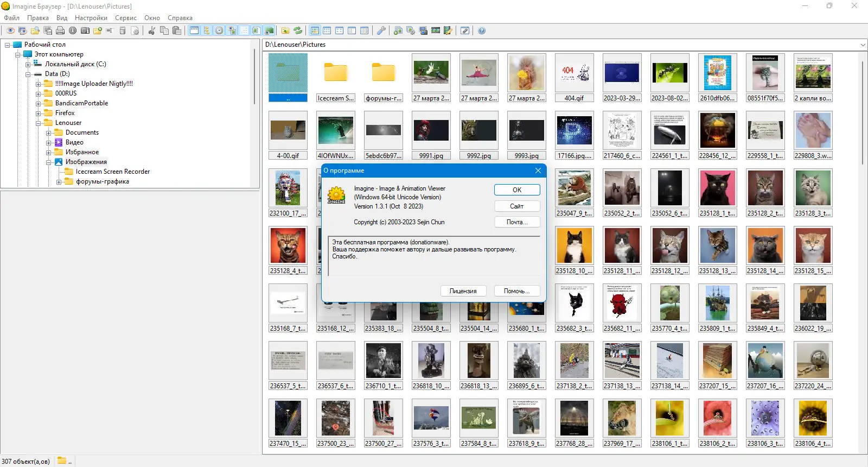
Task: Select Избранное in the folder tree
Action: pyautogui.click(x=82, y=152)
